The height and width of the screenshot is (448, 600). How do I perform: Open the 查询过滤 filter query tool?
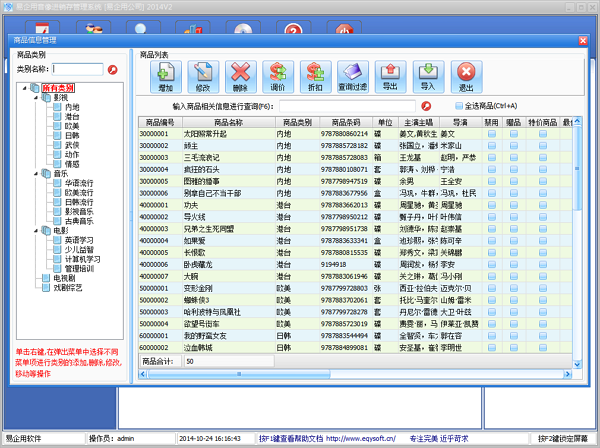[353, 77]
